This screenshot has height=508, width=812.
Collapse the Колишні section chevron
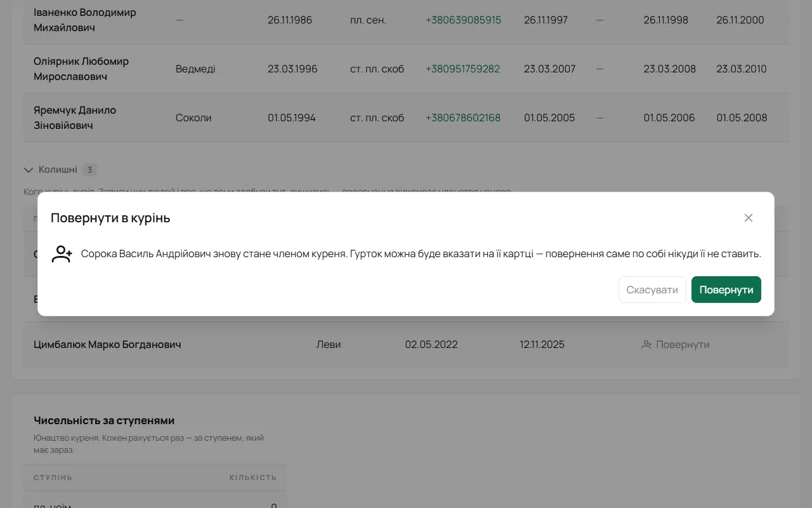[29, 170]
